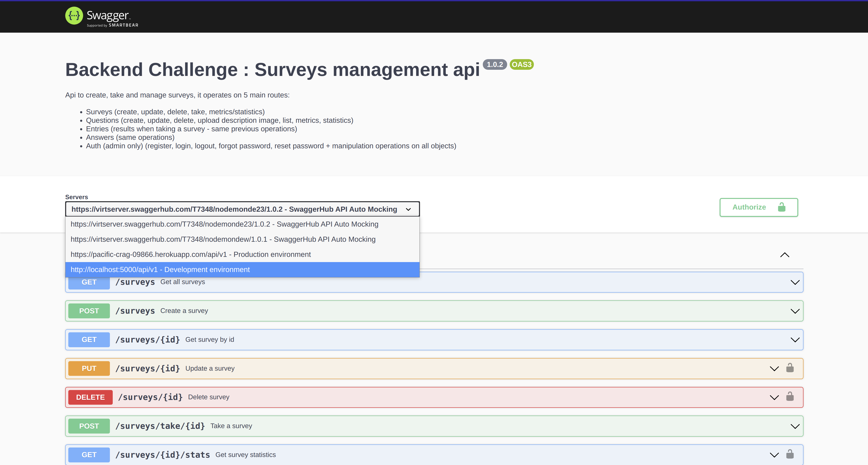Image resolution: width=868 pixels, height=465 pixels.
Task: Click the GET badge for Get survey by id
Action: 89,340
